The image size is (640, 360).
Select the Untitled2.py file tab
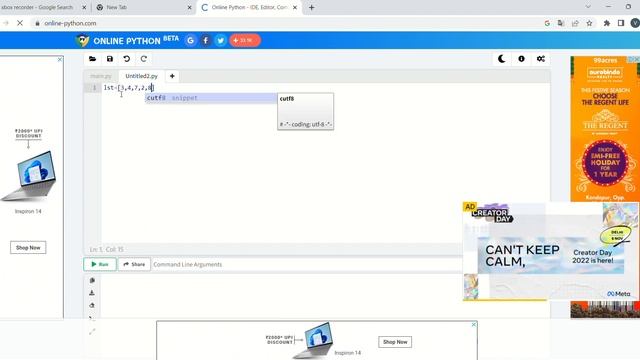[141, 76]
